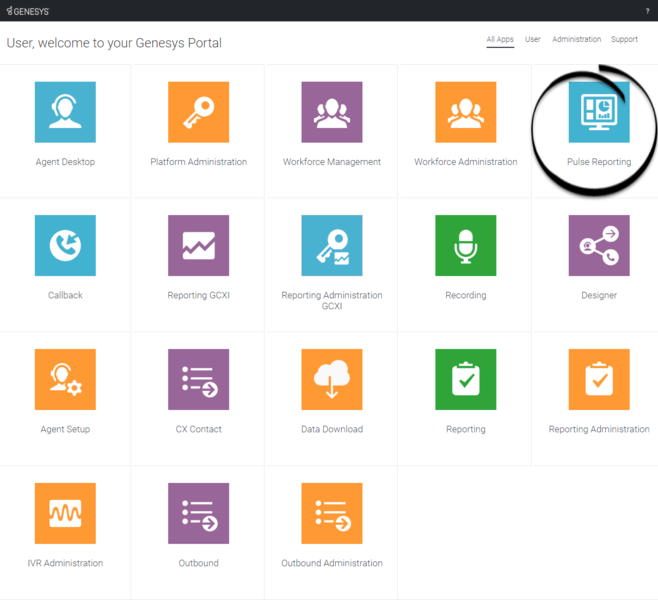The image size is (658, 600).
Task: Launch the Designer share icon
Action: [x=599, y=245]
